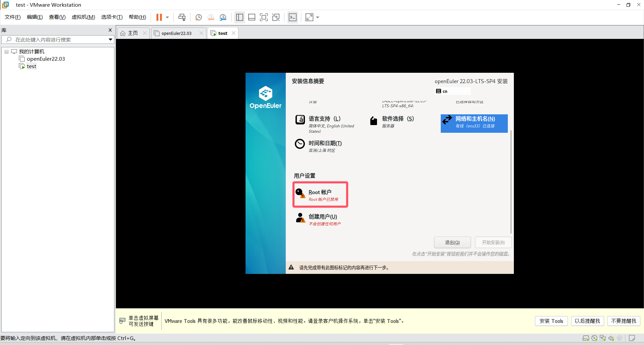Click the 安装 Tools button
Screen dimensions: 644x345
click(551, 321)
